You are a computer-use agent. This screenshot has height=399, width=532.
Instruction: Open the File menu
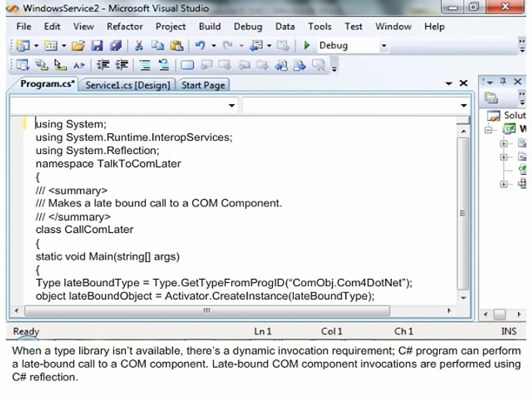(x=24, y=27)
